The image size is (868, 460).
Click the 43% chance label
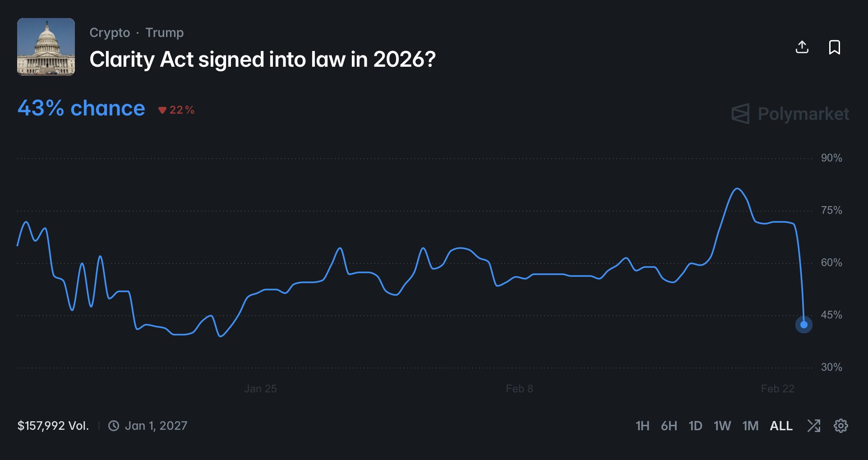tap(81, 108)
